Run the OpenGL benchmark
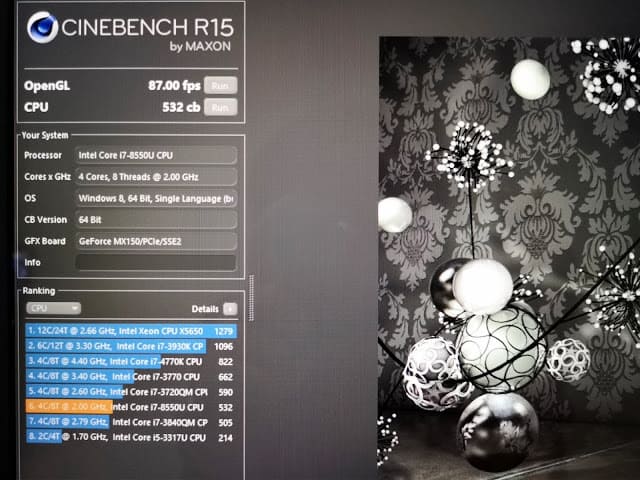 tap(220, 86)
